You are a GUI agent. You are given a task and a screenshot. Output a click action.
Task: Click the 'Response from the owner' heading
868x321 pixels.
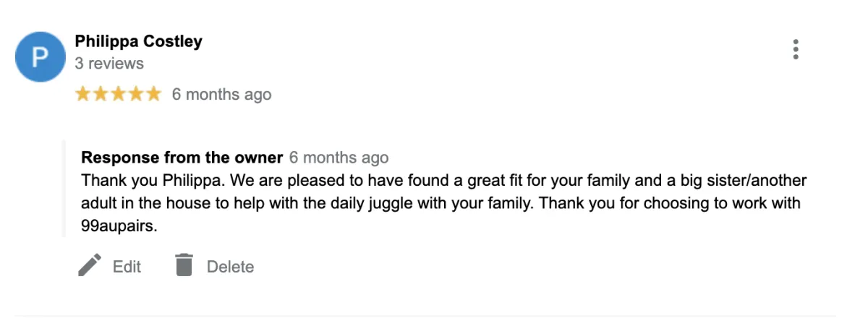pos(182,158)
